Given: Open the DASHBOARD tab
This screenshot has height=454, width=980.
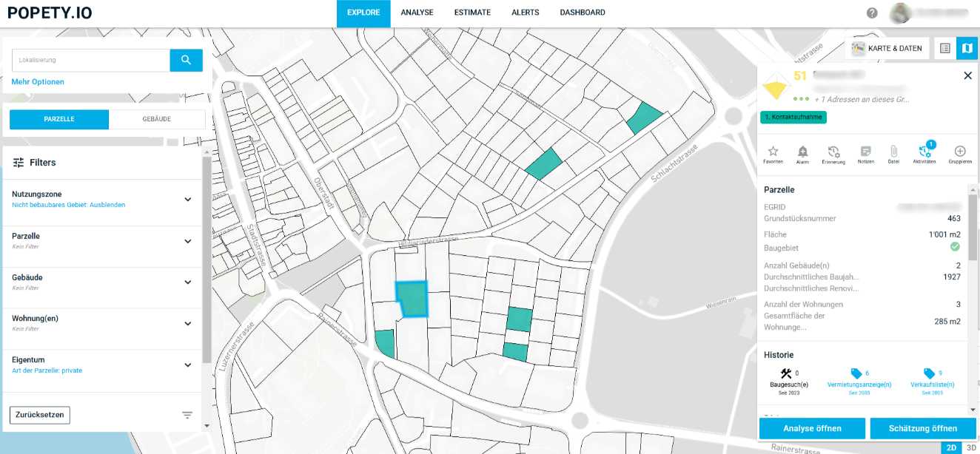Looking at the screenshot, I should [582, 13].
